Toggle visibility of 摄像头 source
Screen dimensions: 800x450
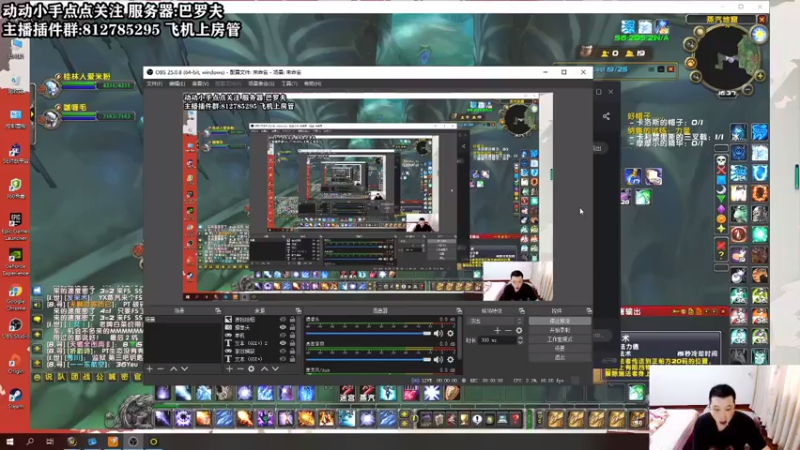(283, 328)
